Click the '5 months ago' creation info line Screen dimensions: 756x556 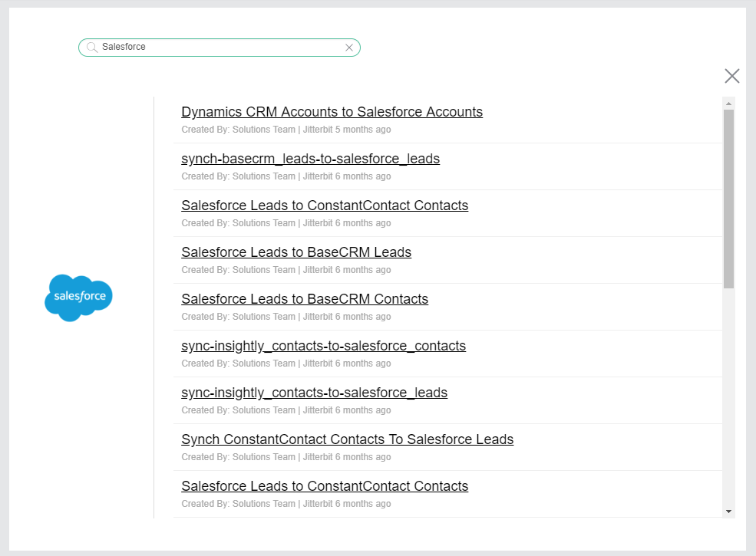click(286, 130)
